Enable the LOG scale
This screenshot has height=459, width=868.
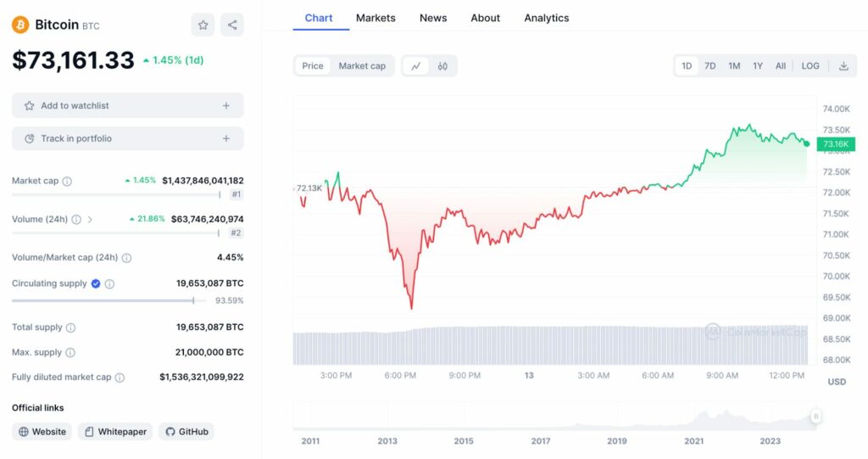(810, 66)
